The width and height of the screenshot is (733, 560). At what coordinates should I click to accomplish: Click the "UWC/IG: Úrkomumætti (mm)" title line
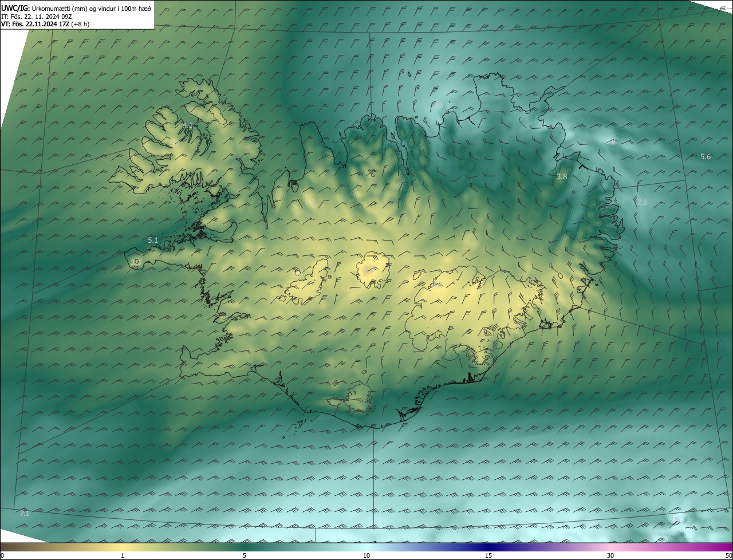[76, 7]
